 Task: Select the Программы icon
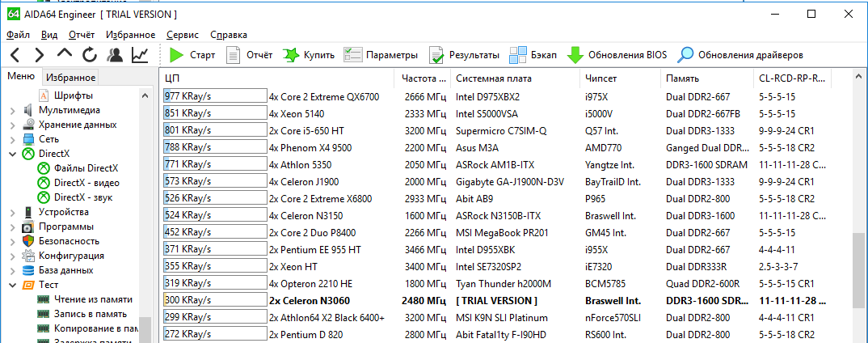click(29, 227)
